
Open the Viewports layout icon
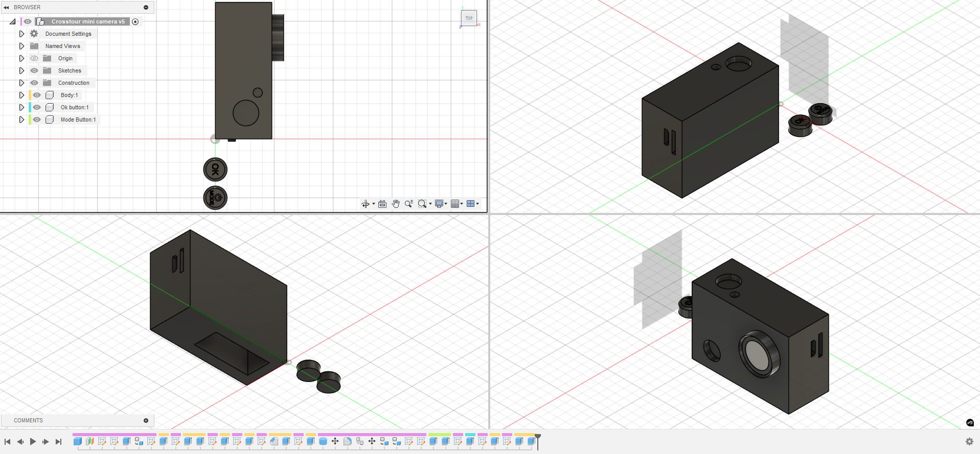click(x=470, y=204)
